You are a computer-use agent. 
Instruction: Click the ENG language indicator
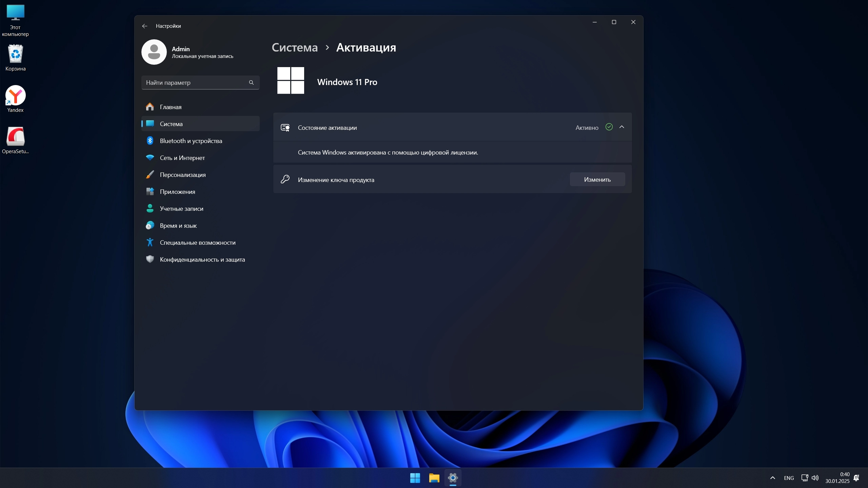click(x=789, y=478)
